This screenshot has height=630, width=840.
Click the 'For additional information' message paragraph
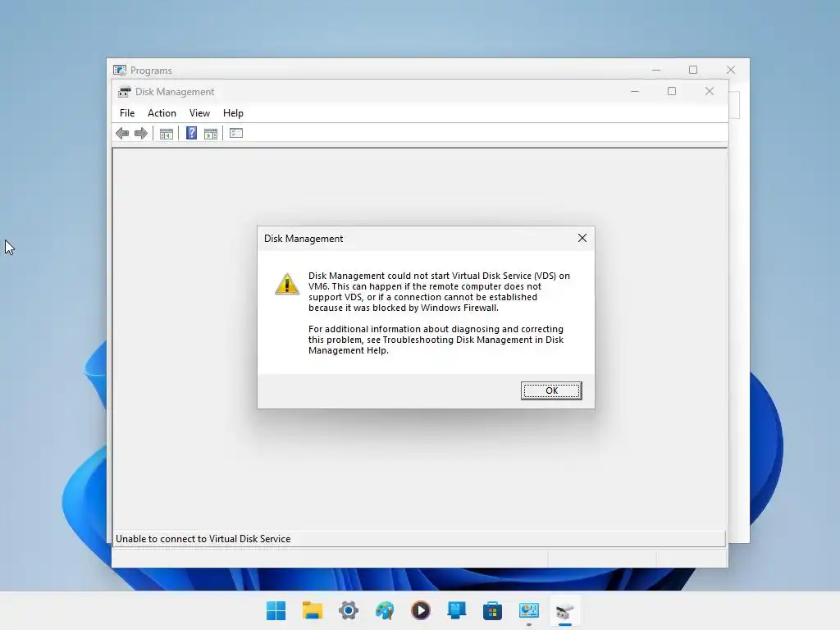tap(436, 340)
